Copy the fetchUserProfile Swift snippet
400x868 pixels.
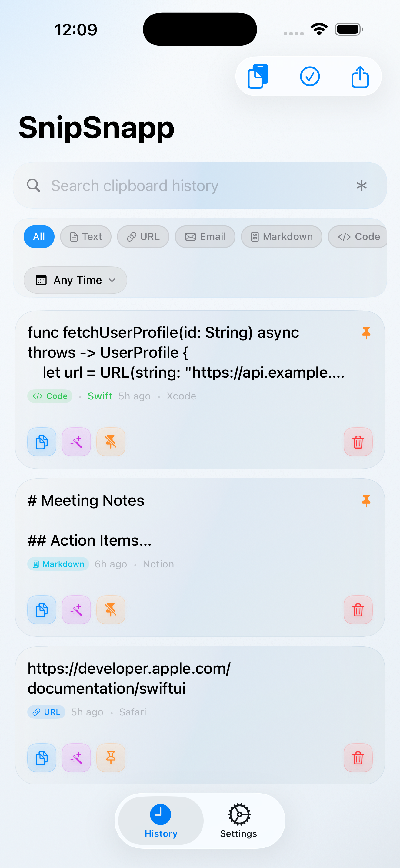pos(42,442)
